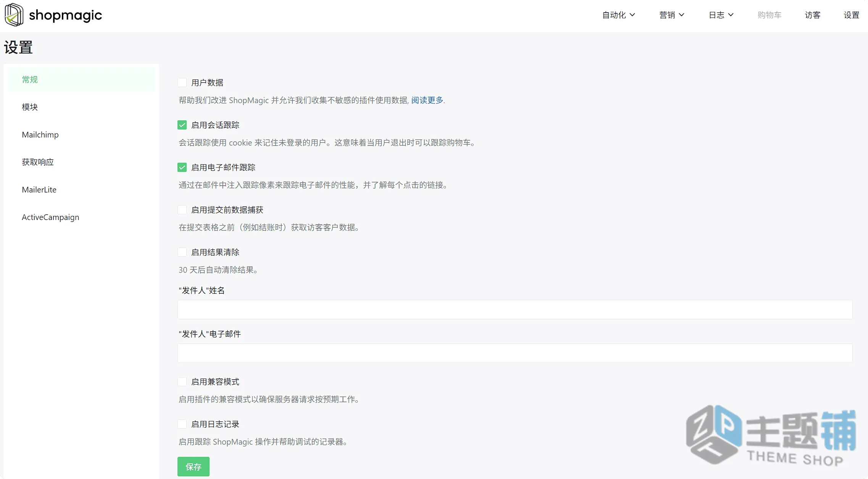Viewport: 868px width, 479px height.
Task: Click into the "发件人"电子邮件 field
Action: (x=515, y=353)
